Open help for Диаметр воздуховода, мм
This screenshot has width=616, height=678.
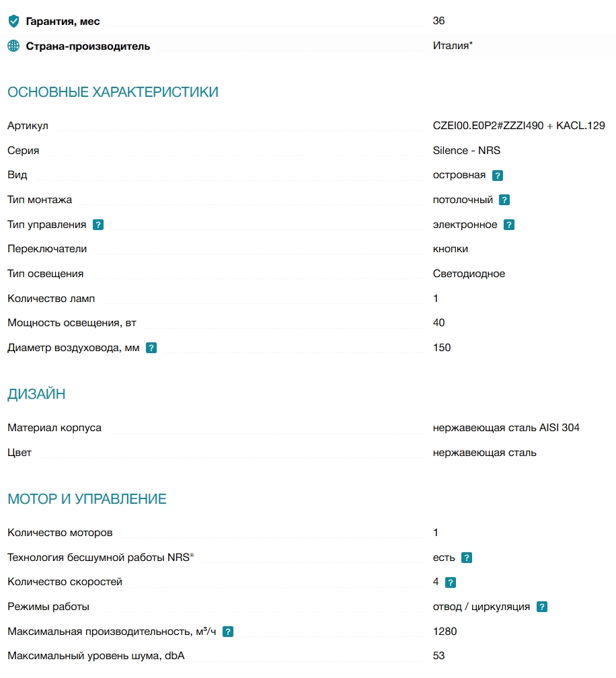click(151, 348)
